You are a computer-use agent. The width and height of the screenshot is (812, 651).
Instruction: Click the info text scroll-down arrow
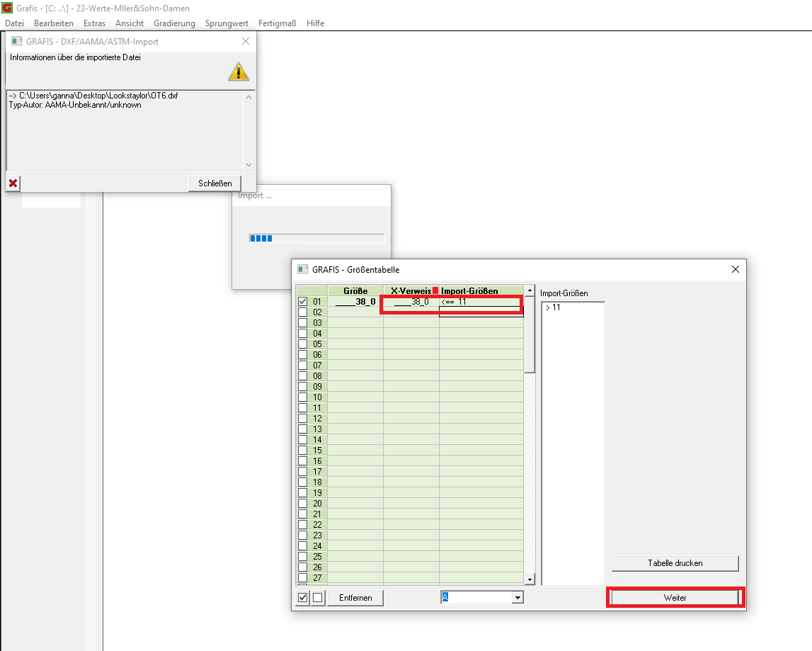point(248,165)
